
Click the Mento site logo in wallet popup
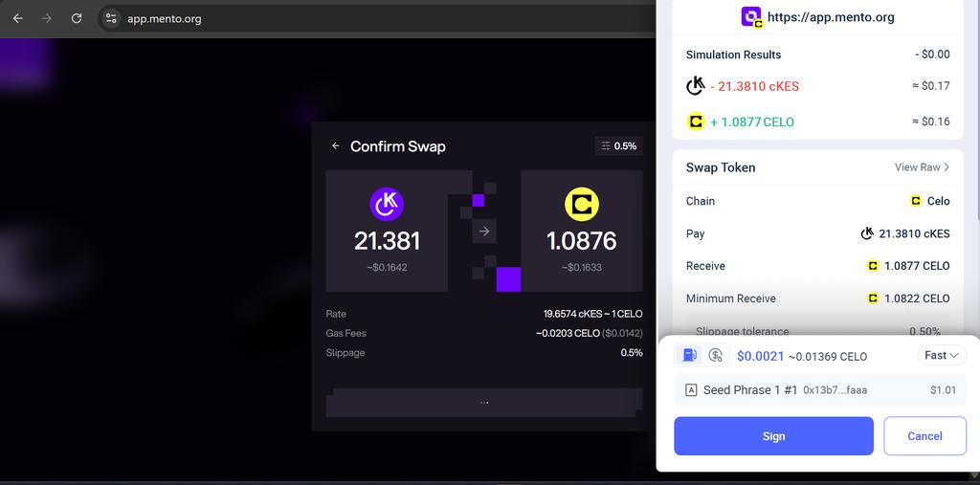[752, 17]
